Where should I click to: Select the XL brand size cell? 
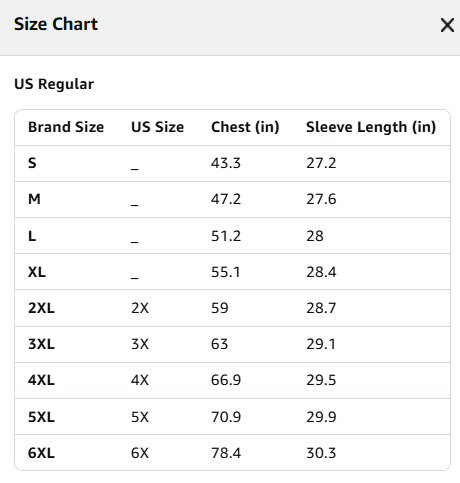tap(37, 272)
